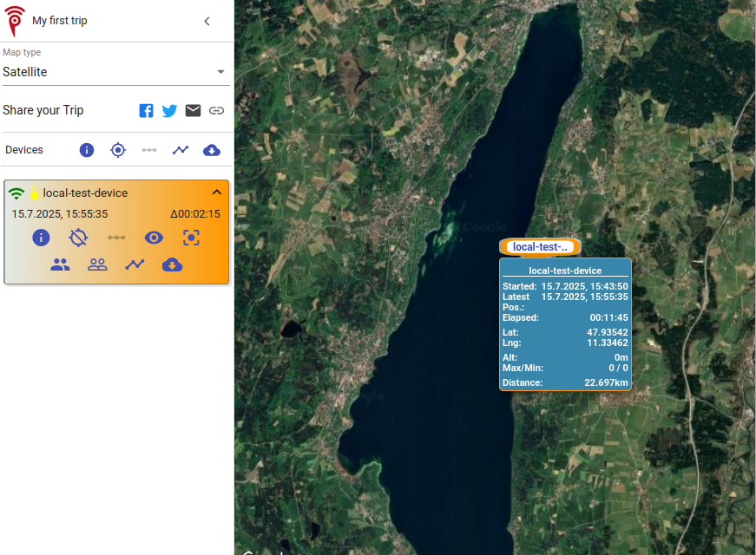Select the filled people icon on device card
Image resolution: width=756 pixels, height=555 pixels.
[60, 265]
